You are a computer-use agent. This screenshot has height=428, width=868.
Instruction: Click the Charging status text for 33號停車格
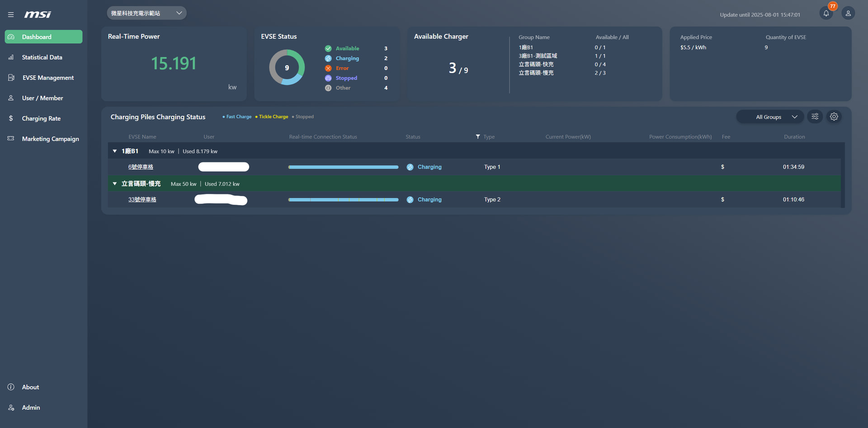429,200
